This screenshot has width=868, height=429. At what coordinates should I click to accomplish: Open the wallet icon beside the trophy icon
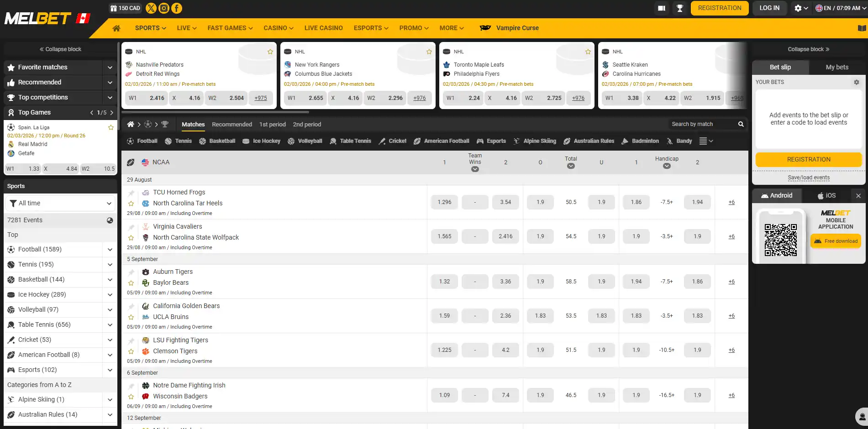pos(662,8)
